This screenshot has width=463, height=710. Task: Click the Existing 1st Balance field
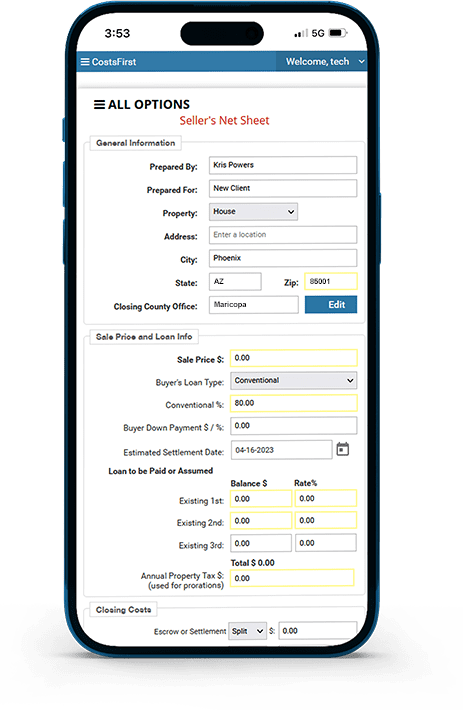pyautogui.click(x=261, y=499)
